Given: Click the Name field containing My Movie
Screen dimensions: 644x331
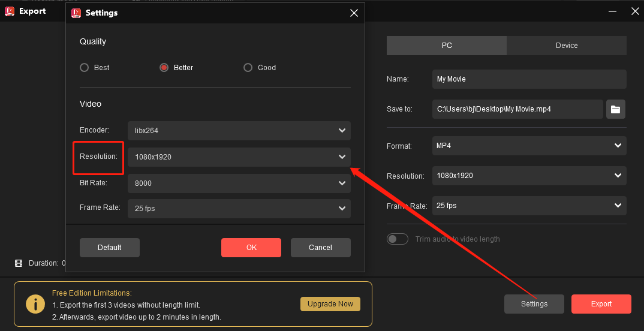Looking at the screenshot, I should 529,79.
